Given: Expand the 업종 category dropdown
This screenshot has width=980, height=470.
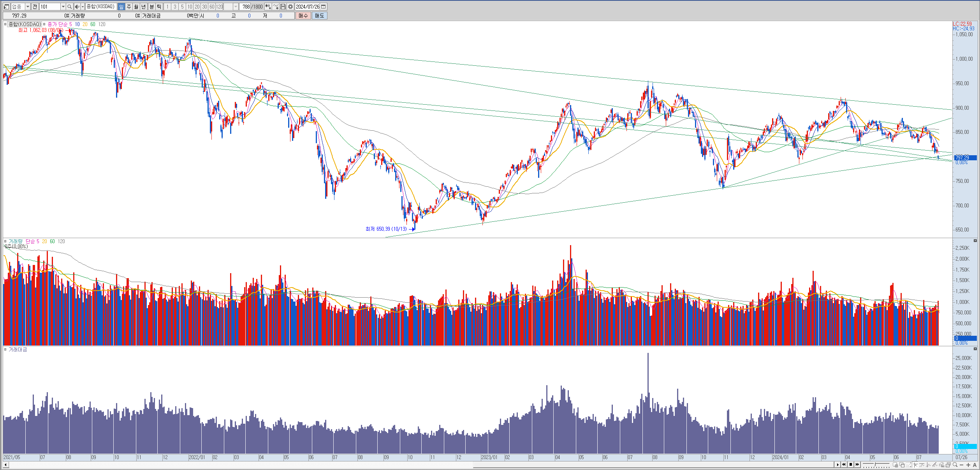Looking at the screenshot, I should coord(28,7).
